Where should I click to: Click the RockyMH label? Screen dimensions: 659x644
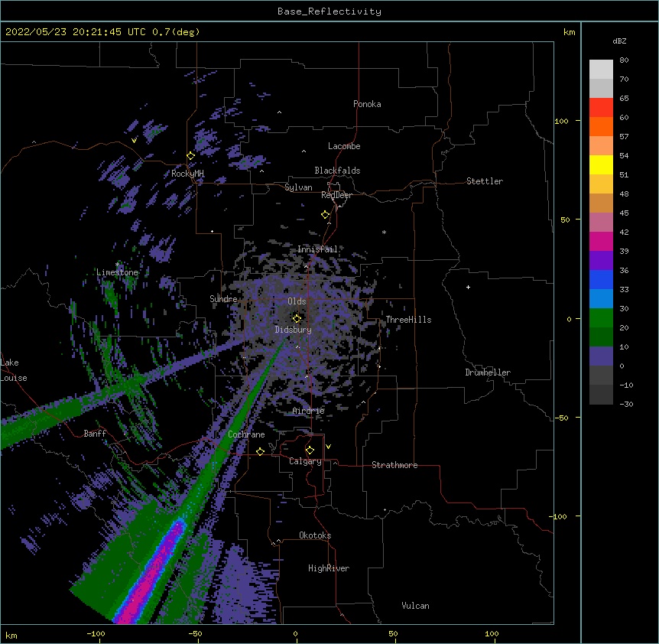point(187,174)
